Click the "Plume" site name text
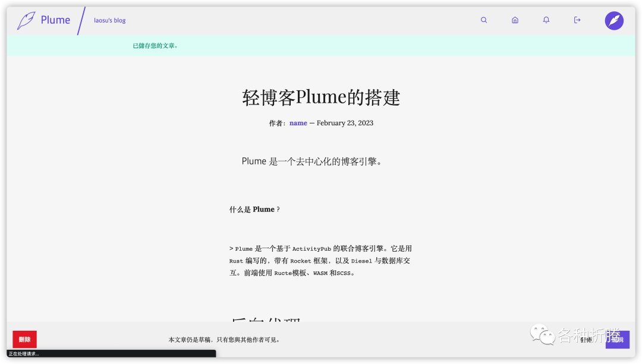642x364 pixels. click(55, 20)
